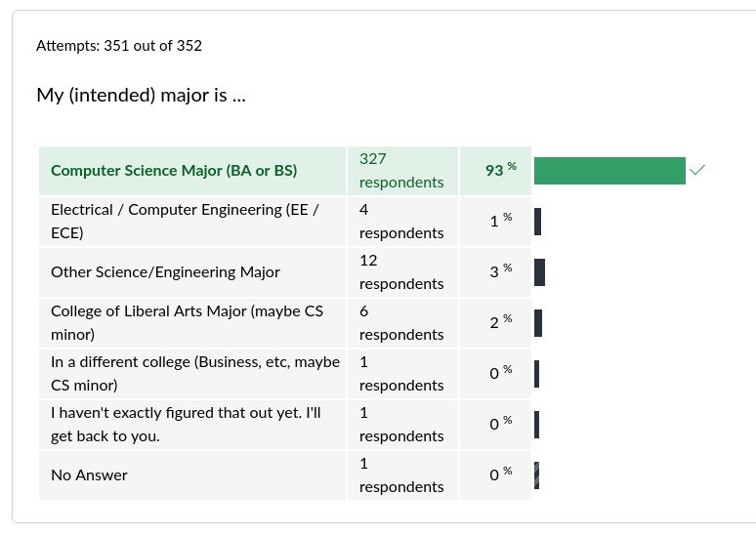The height and width of the screenshot is (536, 756).
Task: Click the dark bar showing 2 %
Action: tap(538, 323)
